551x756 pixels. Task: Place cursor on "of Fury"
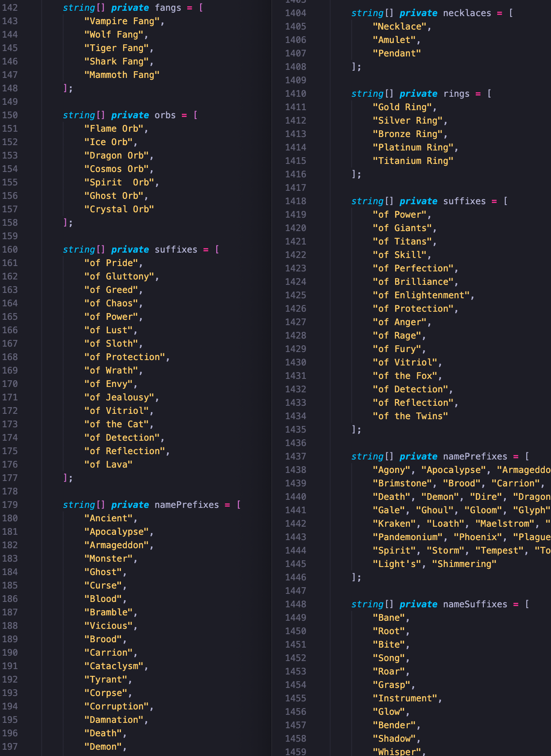397,349
